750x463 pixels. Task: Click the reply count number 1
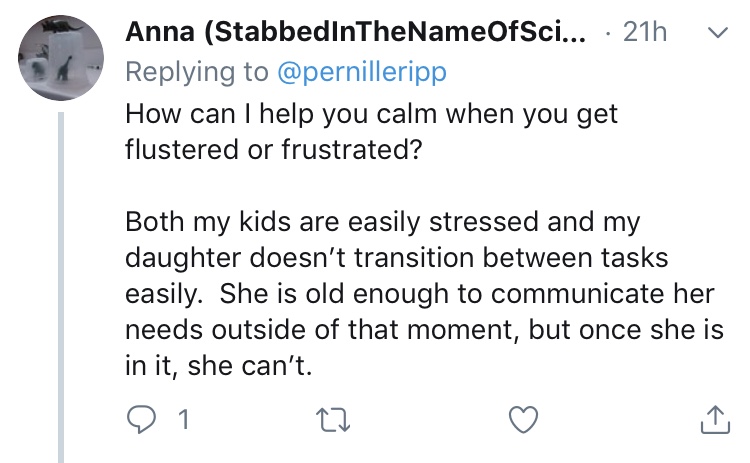click(182, 421)
